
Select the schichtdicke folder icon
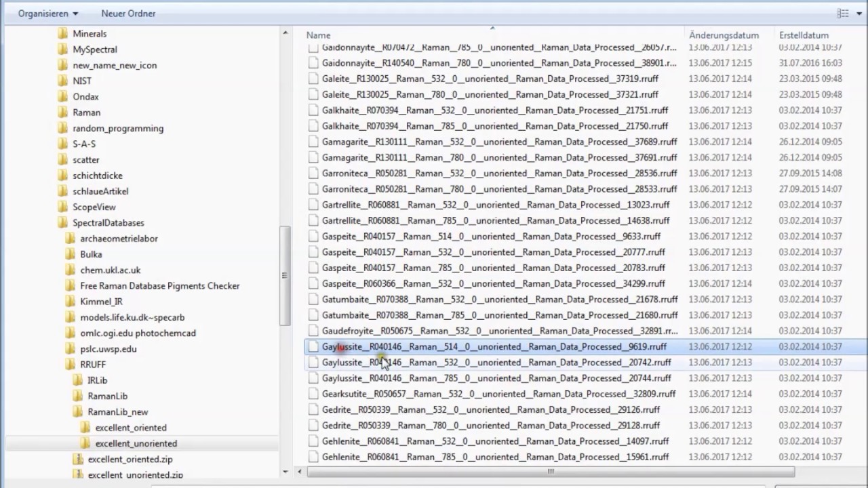[63, 176]
